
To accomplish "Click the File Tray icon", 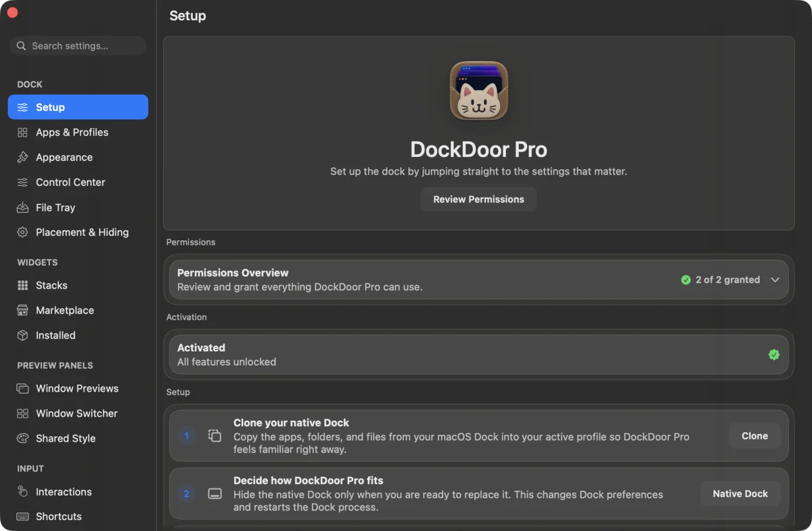I will 23,208.
